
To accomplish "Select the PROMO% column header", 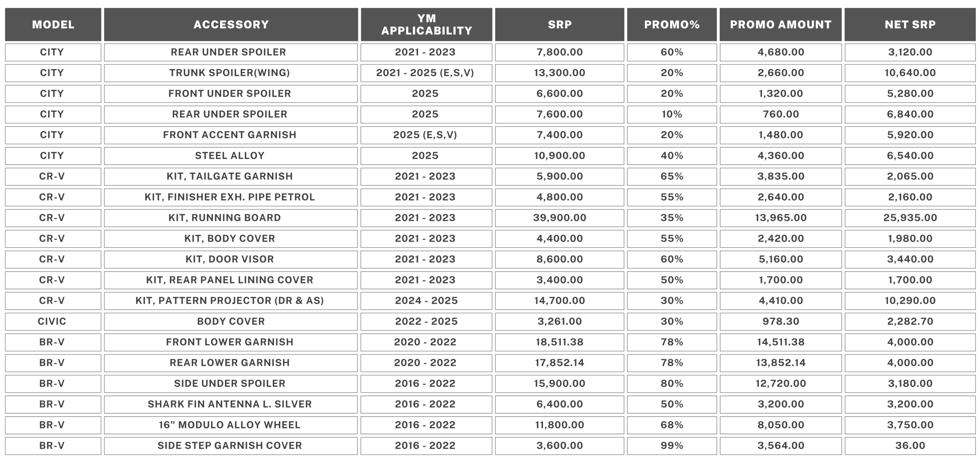I will pyautogui.click(x=671, y=25).
